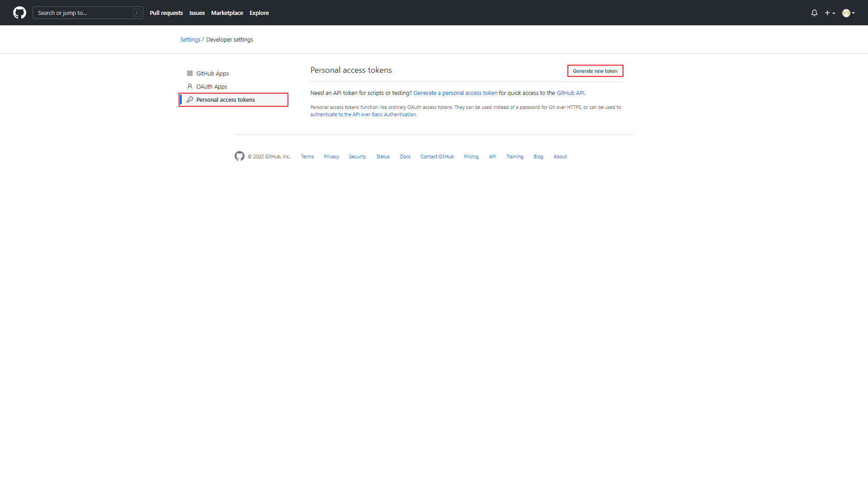Open the plus create-new dropdown
Image resolution: width=868 pixels, height=488 pixels.
[830, 13]
